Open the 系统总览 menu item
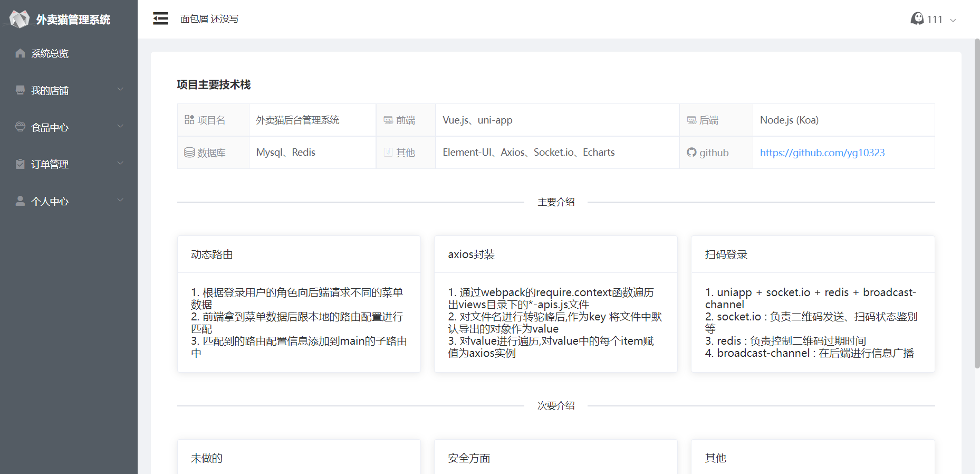The height and width of the screenshot is (474, 980). [x=69, y=53]
